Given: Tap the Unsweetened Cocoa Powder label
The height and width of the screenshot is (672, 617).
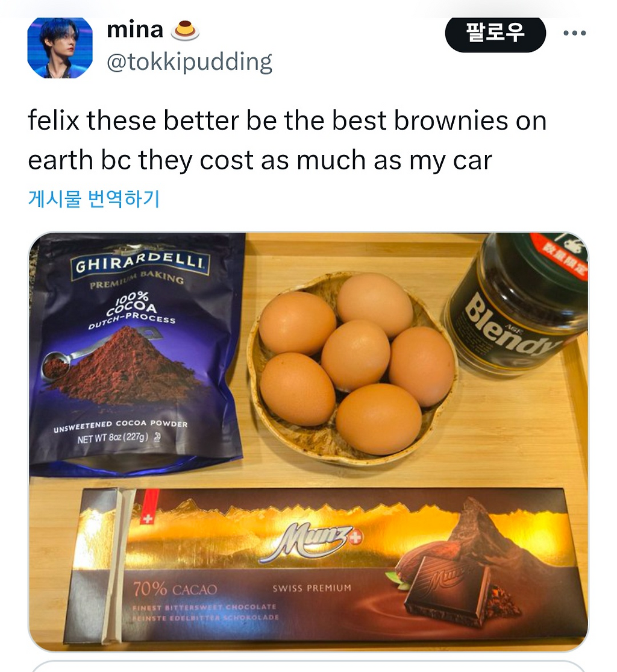Looking at the screenshot, I should click(x=121, y=425).
